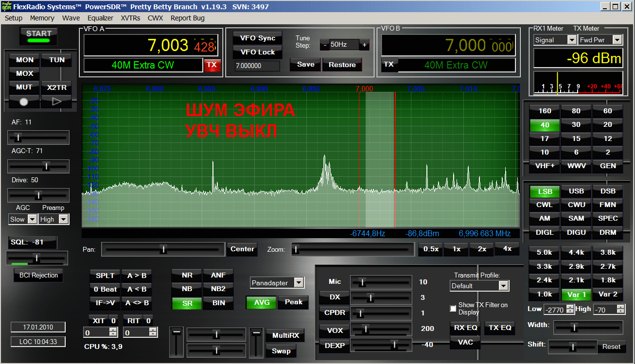Toggle the SR spur reduction button

tap(187, 303)
